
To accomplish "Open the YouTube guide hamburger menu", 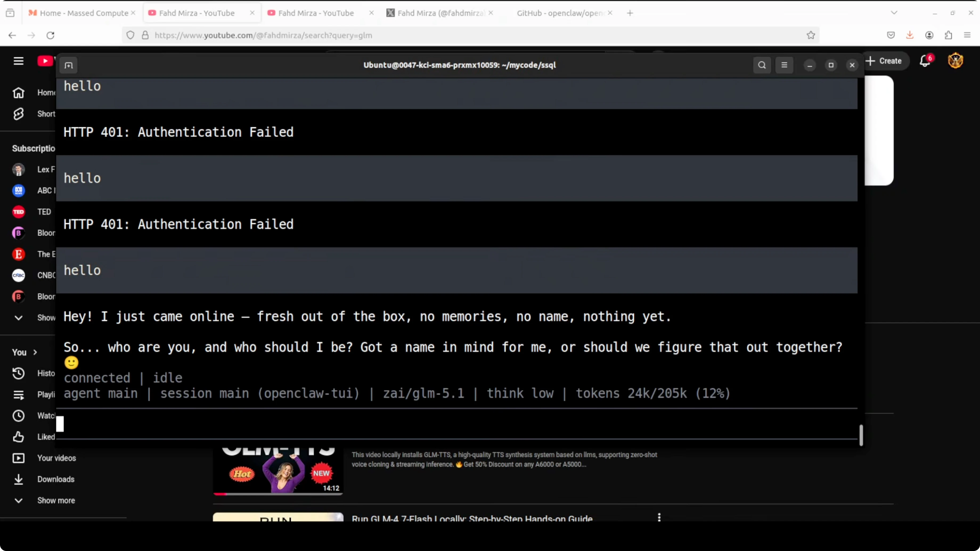I will click(x=18, y=61).
